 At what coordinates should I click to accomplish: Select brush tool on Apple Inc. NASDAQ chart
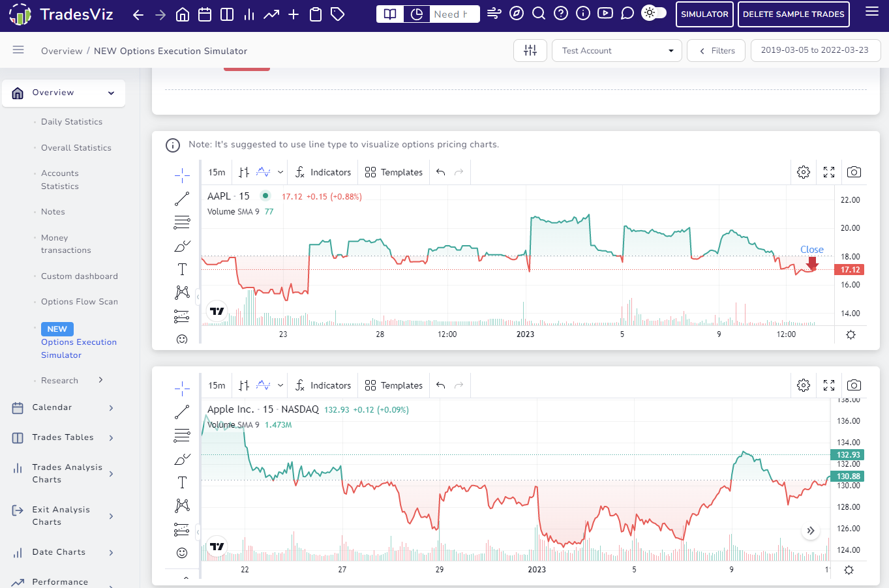(182, 459)
